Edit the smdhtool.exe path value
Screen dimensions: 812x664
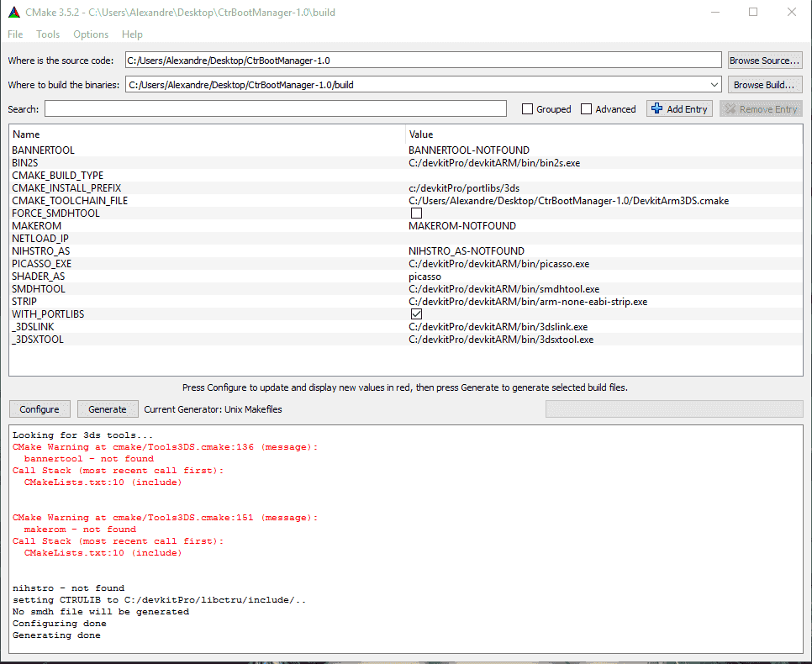click(504, 288)
